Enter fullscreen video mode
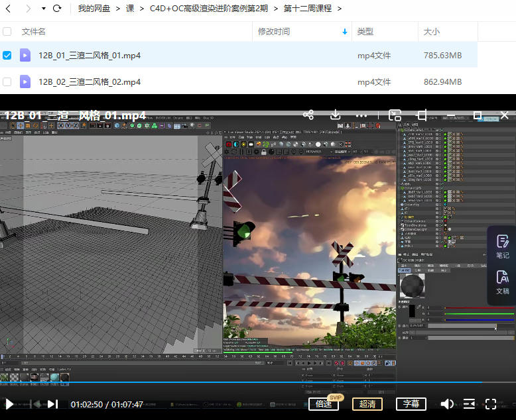 pos(491,404)
